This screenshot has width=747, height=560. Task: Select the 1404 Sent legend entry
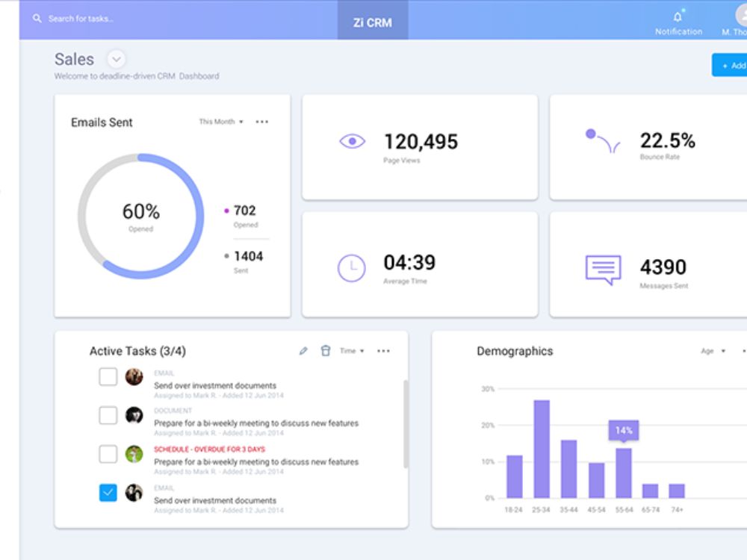click(244, 262)
